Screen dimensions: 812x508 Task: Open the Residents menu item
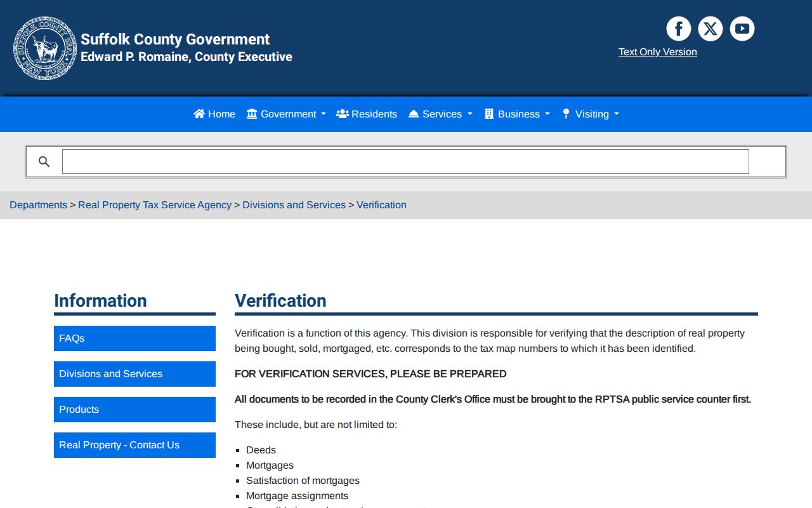point(367,114)
